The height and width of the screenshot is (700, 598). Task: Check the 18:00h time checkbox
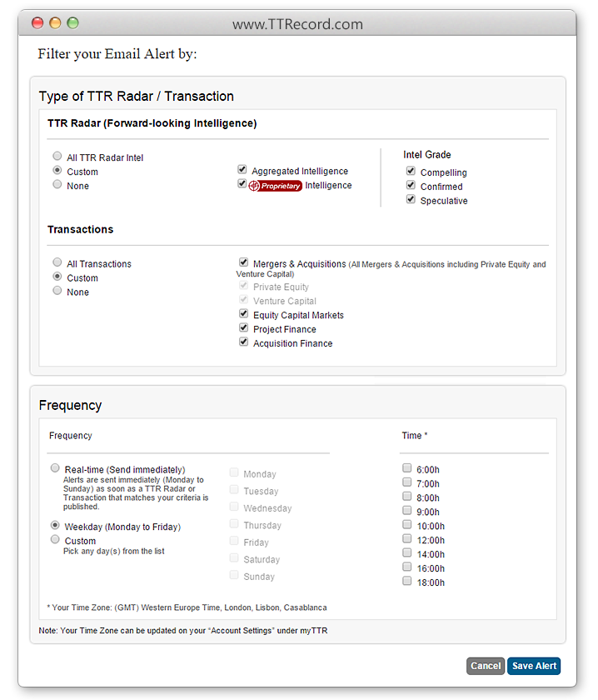pos(407,581)
